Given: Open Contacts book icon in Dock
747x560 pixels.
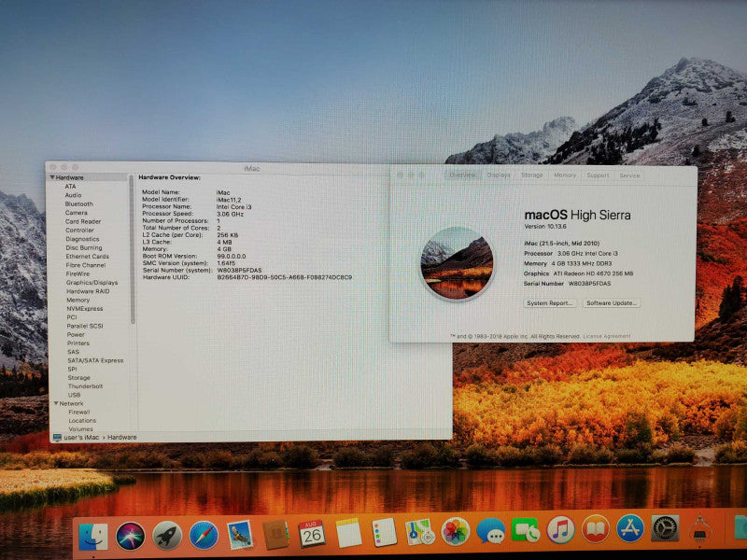Looking at the screenshot, I should point(275,534).
